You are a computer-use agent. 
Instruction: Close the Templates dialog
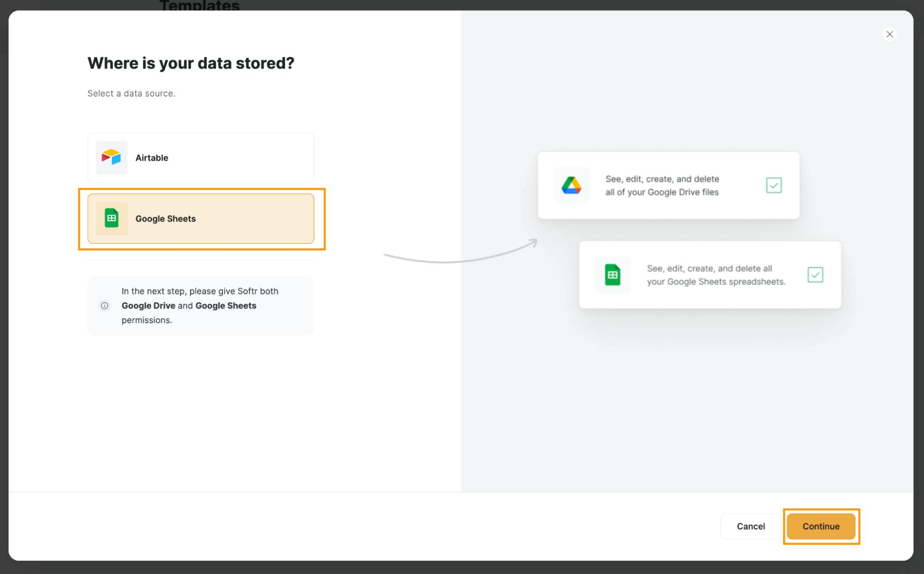[x=890, y=34]
